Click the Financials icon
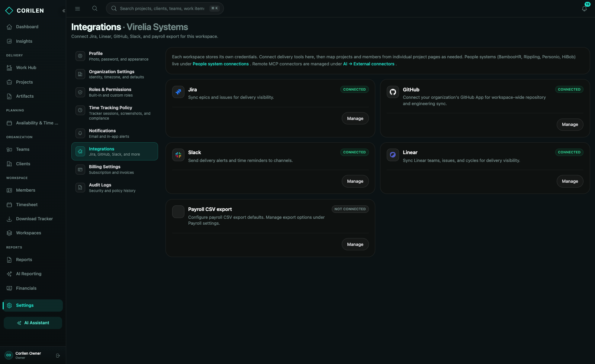Screen dimensions: 595x364 pyautogui.click(x=9, y=288)
